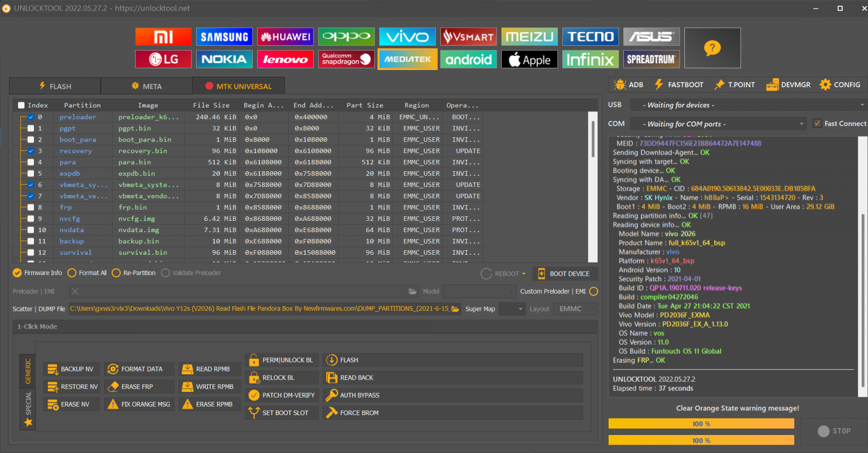Select the Qualcomm Snapdragon icon
868x453 pixels.
346,59
